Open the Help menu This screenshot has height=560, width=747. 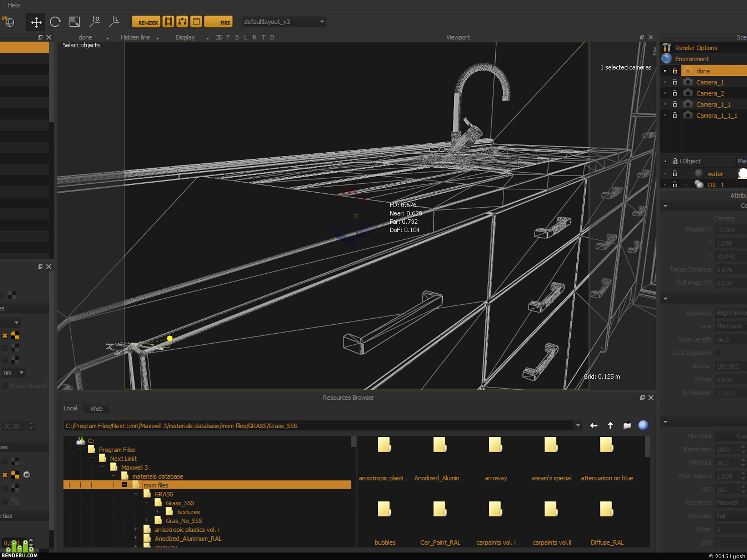14,5
